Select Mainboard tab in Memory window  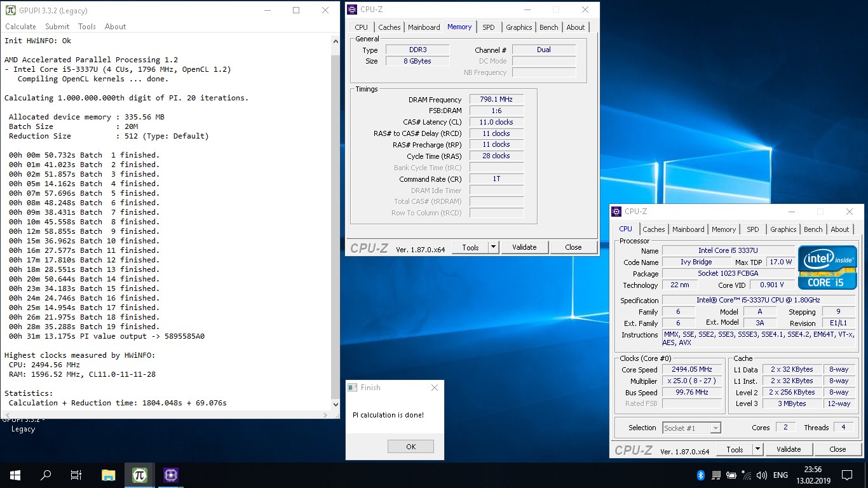point(424,27)
